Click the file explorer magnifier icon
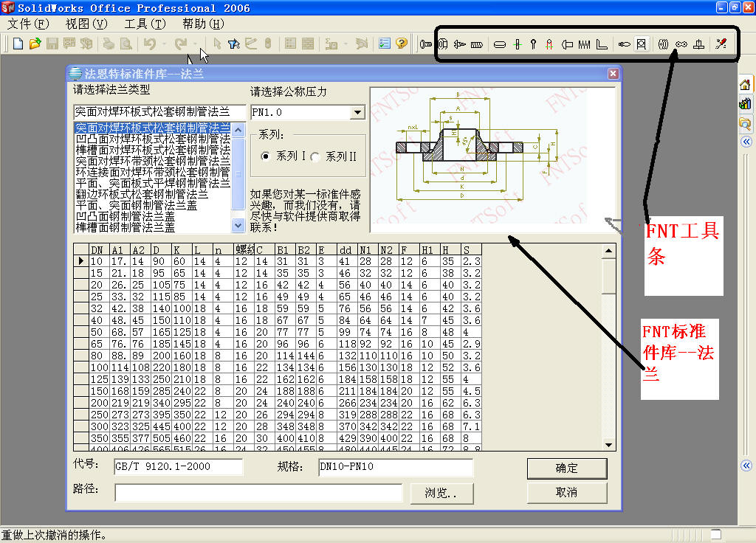Image resolution: width=756 pixels, height=543 pixels. point(745,123)
